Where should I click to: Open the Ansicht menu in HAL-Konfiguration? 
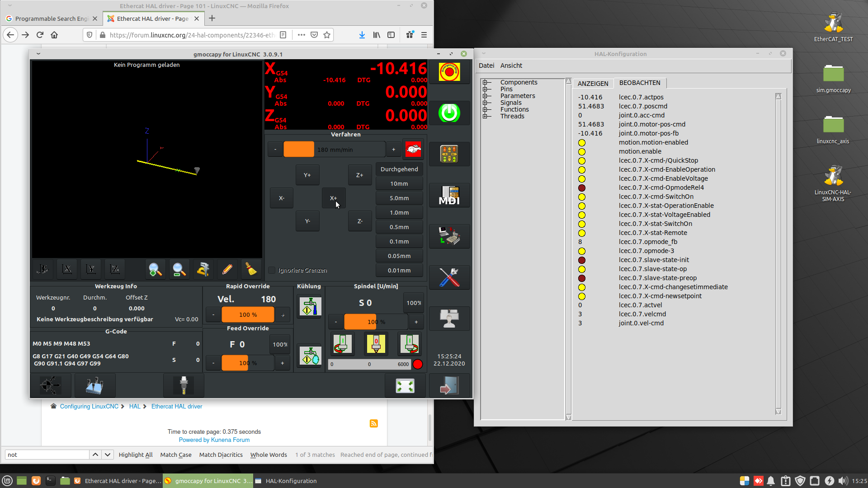511,66
